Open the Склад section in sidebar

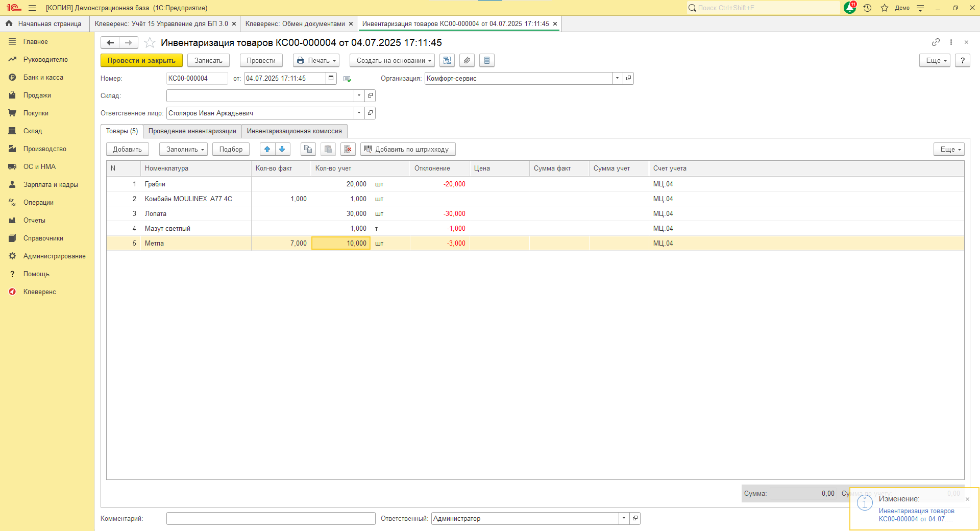coord(33,131)
